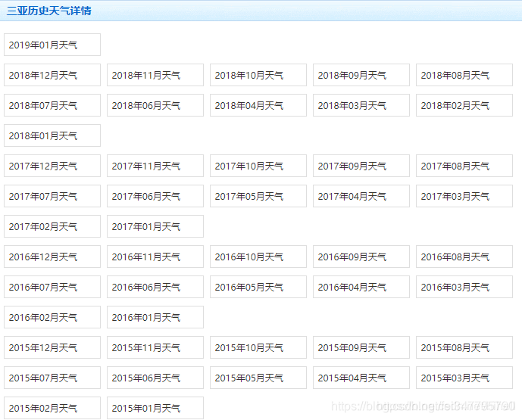Click the 2017年02月天气 link
522x420 pixels.
click(52, 226)
